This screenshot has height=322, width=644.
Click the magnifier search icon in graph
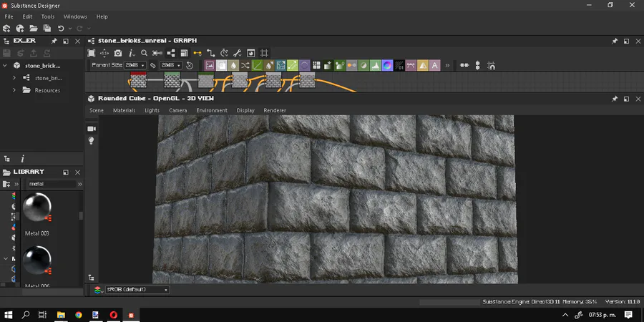click(x=144, y=53)
